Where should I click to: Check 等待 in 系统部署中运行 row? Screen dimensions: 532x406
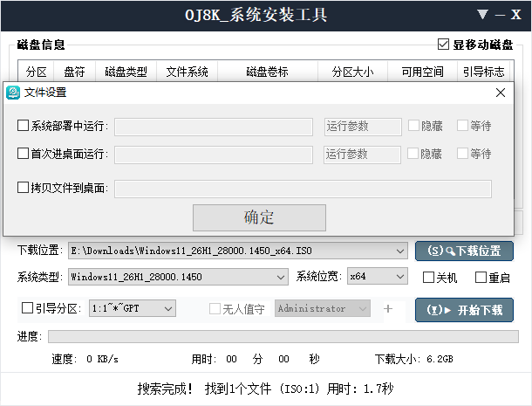(462, 126)
